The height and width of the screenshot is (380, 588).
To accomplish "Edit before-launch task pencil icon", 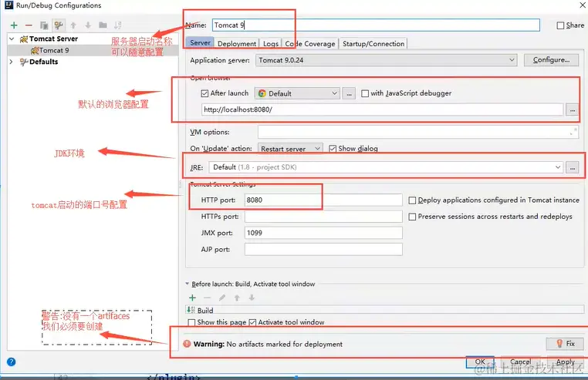I will pyautogui.click(x=222, y=298).
